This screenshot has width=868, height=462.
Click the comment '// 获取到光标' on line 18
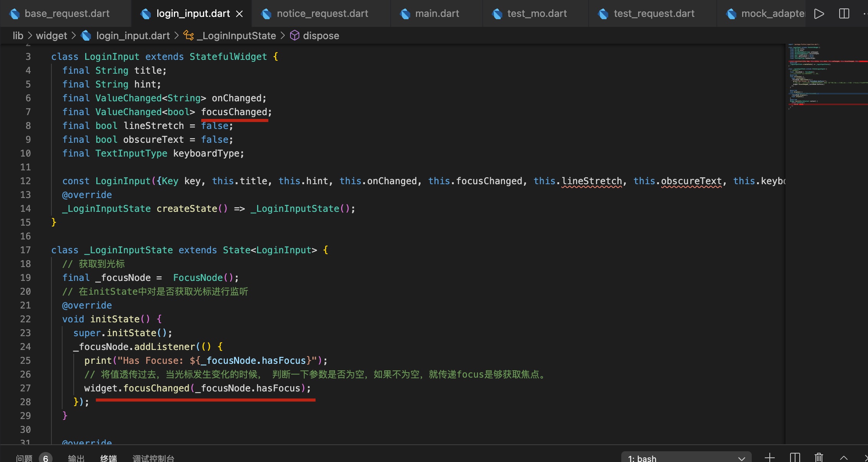tap(93, 264)
